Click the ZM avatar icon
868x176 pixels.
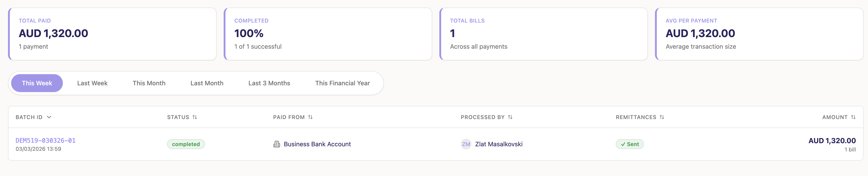[466, 144]
